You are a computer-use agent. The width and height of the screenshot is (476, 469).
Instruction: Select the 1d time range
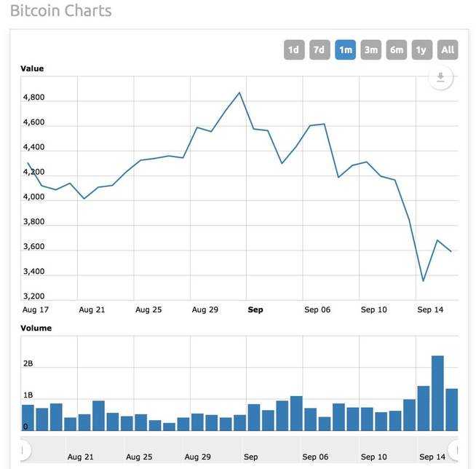click(x=293, y=50)
